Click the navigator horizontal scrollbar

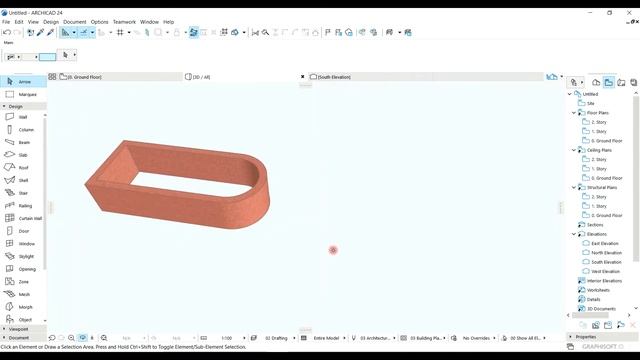click(x=590, y=315)
